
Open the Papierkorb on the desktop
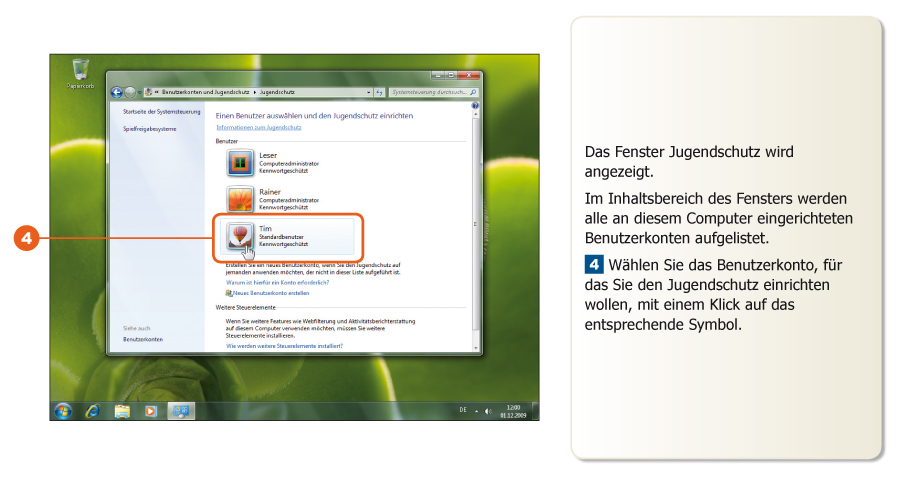tap(80, 70)
